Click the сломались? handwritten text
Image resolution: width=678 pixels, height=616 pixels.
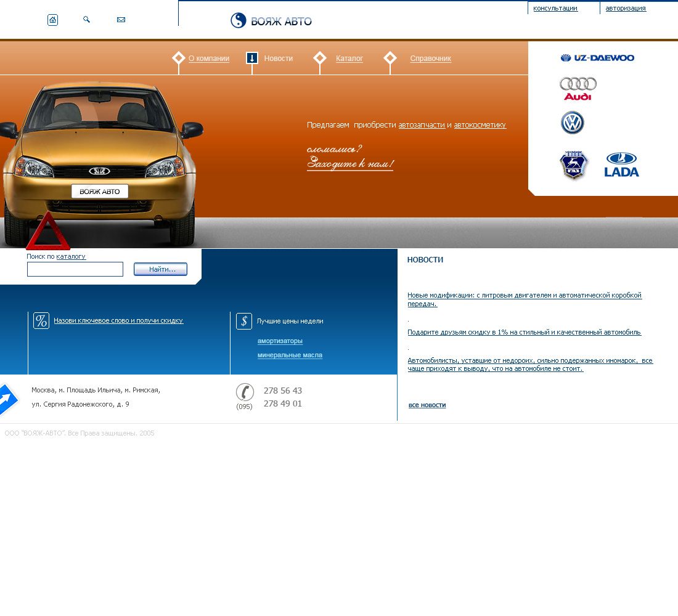(335, 149)
